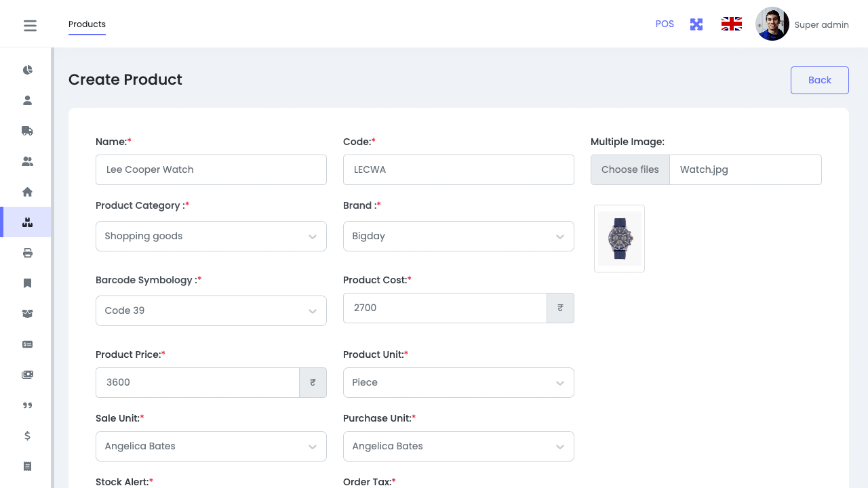
Task: Expand the Brand selection showing Bigday
Action: click(x=458, y=236)
